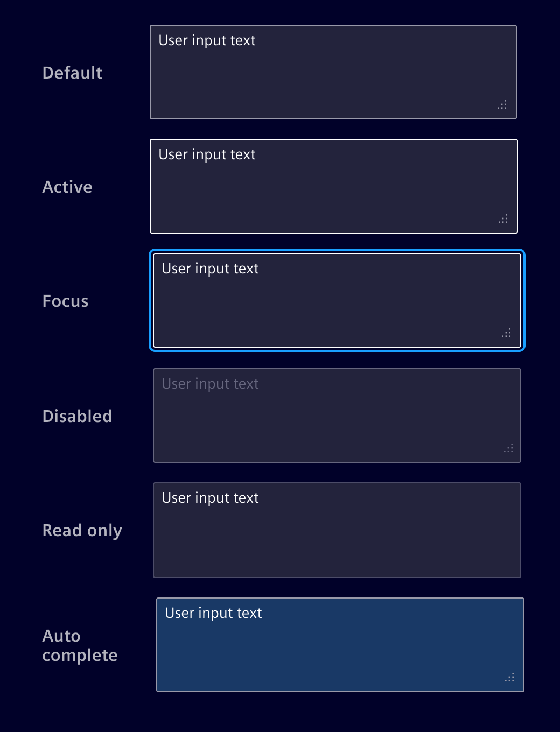
Task: Click the resize grip on the Auto complete textarea
Action: [510, 677]
